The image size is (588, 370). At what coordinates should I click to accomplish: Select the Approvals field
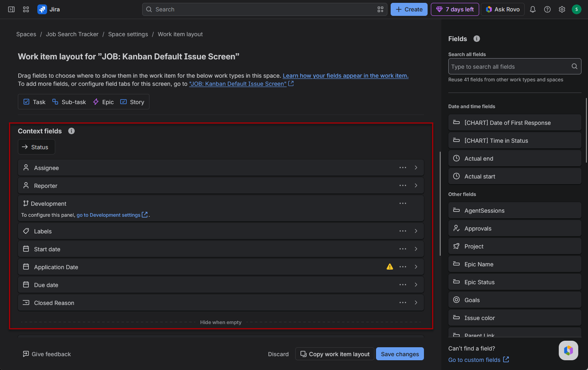click(514, 228)
